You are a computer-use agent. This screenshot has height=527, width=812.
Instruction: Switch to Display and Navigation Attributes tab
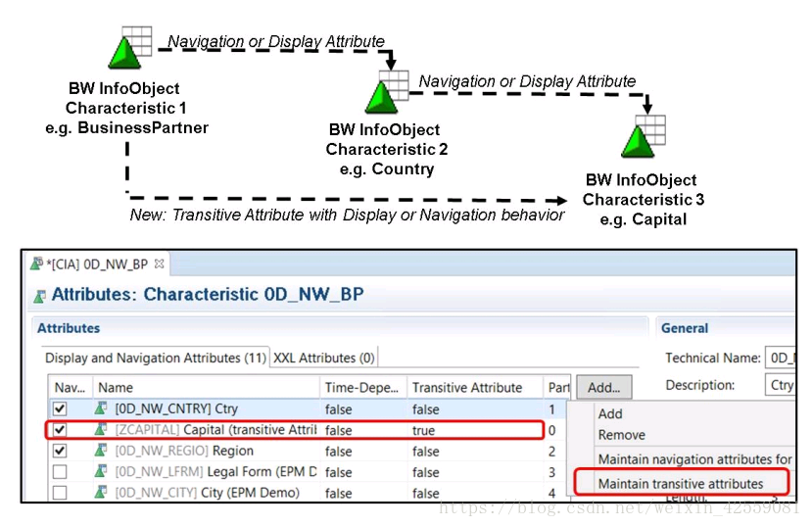pos(156,358)
